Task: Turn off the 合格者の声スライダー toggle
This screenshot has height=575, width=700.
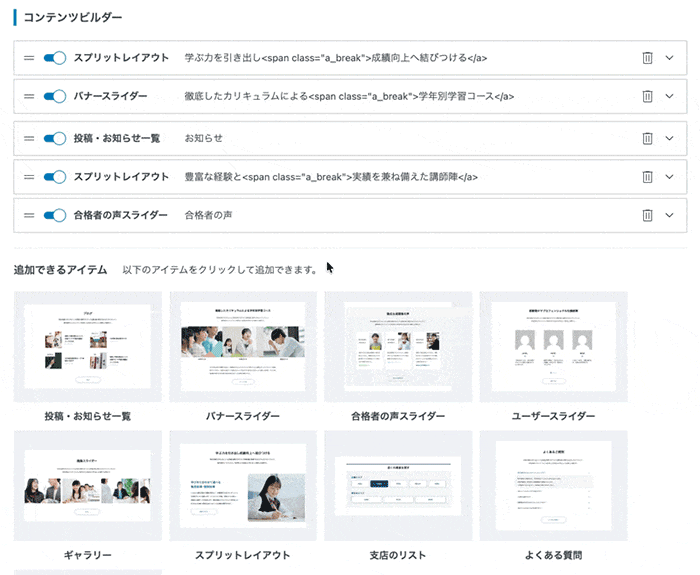Action: pyautogui.click(x=55, y=215)
